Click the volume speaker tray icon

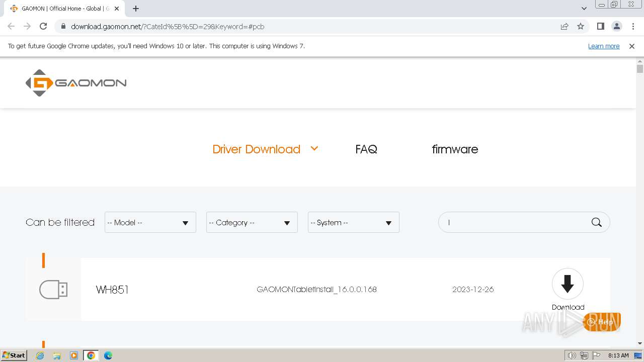[572, 355]
